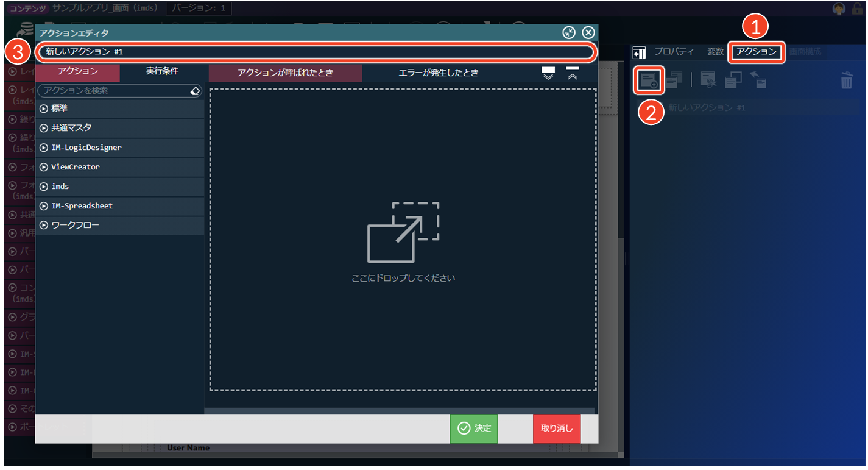Shrink the action editor dialog size
The height and width of the screenshot is (470, 868).
[x=569, y=33]
